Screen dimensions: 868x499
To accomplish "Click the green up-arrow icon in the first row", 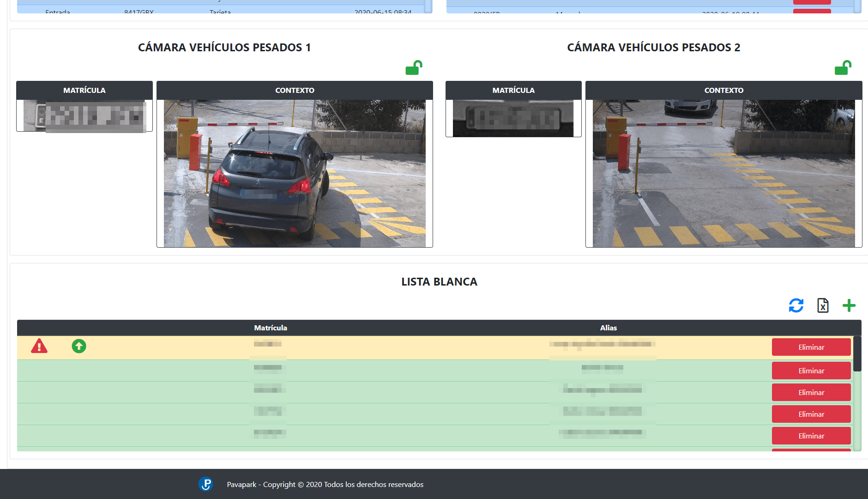I will (x=79, y=346).
